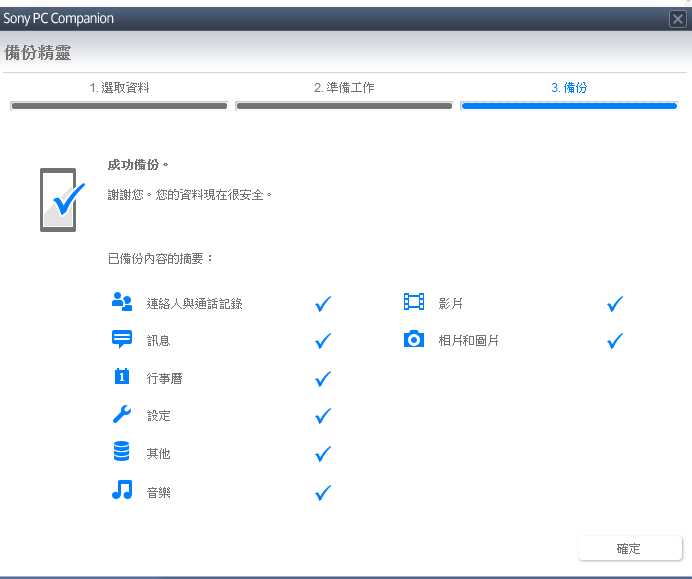This screenshot has width=692, height=579.
Task: Click the music note 音樂 icon
Action: (122, 489)
